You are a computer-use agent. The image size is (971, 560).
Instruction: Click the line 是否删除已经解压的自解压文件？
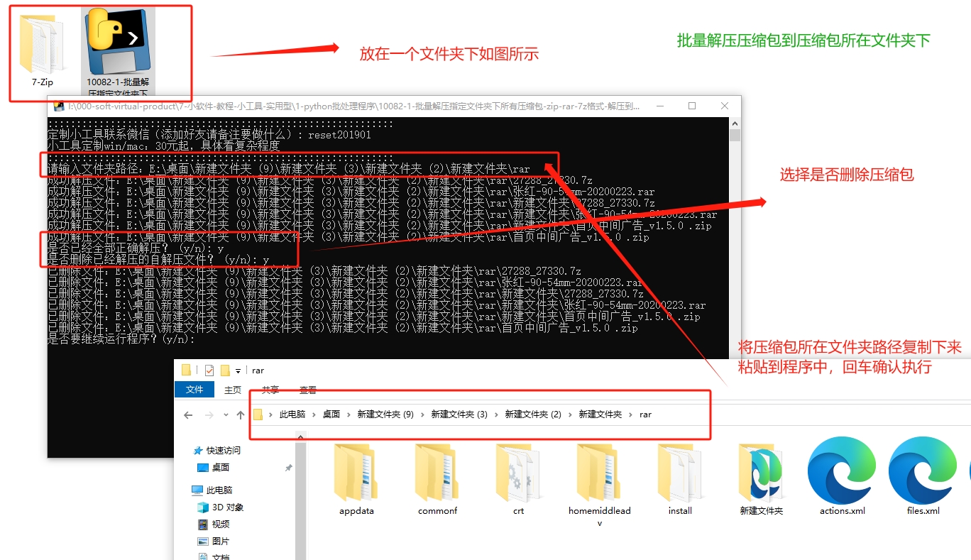(x=159, y=260)
